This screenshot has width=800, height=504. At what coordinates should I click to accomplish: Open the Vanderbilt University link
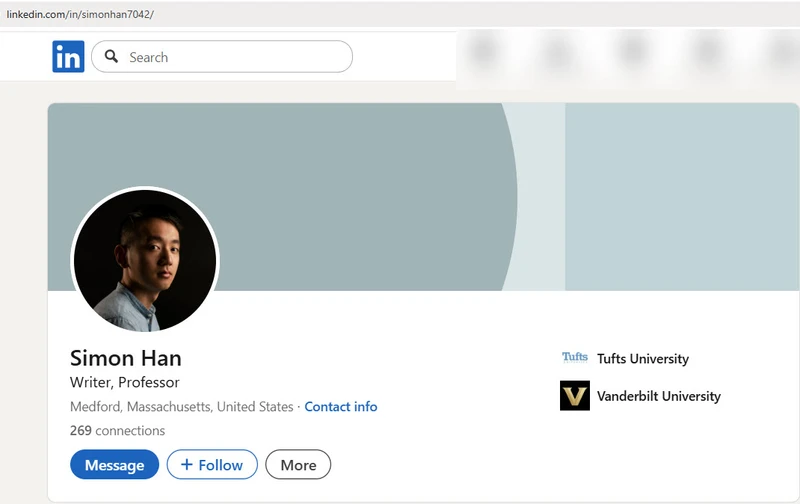coord(659,396)
